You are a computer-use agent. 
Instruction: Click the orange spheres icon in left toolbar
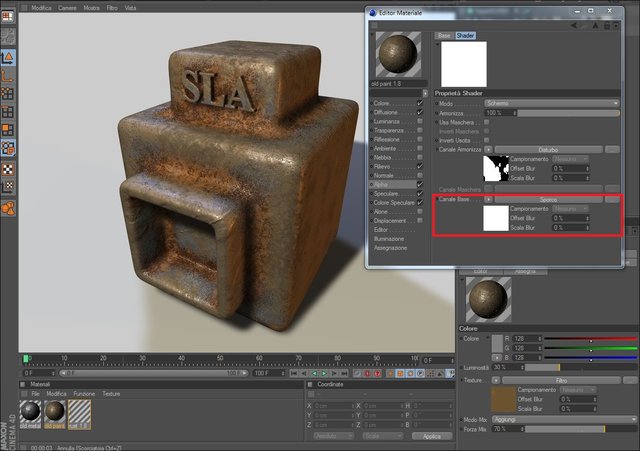8,208
